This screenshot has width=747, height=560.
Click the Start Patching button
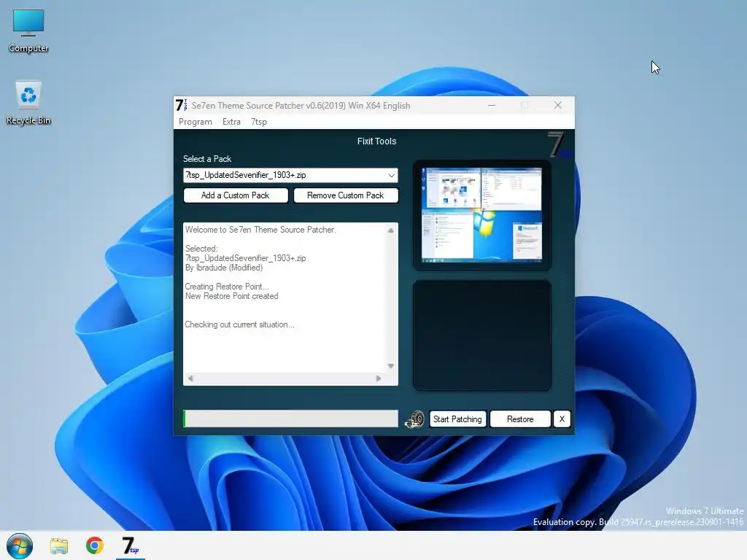point(457,419)
